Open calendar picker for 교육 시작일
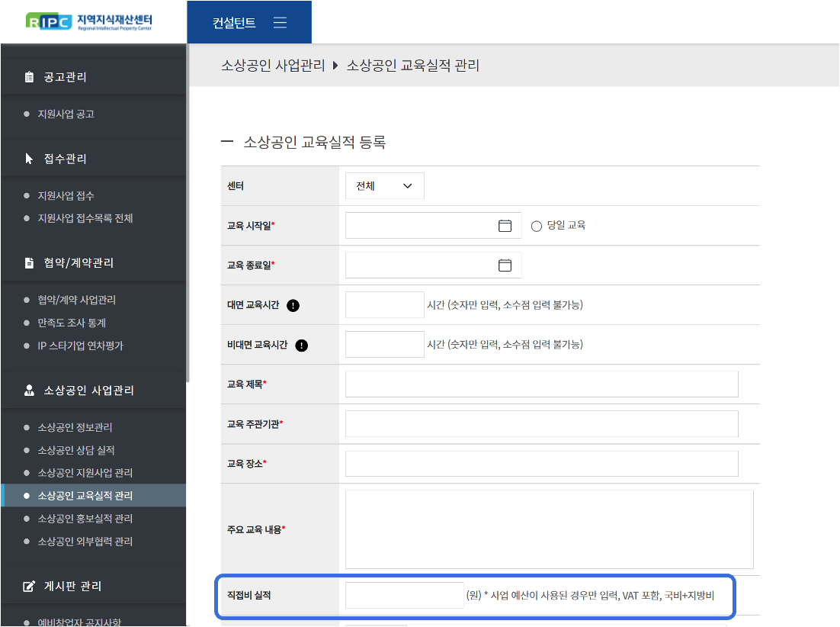 pyautogui.click(x=505, y=226)
